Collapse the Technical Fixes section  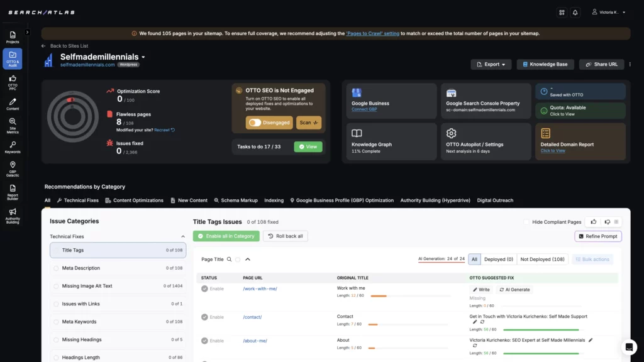[x=183, y=237]
